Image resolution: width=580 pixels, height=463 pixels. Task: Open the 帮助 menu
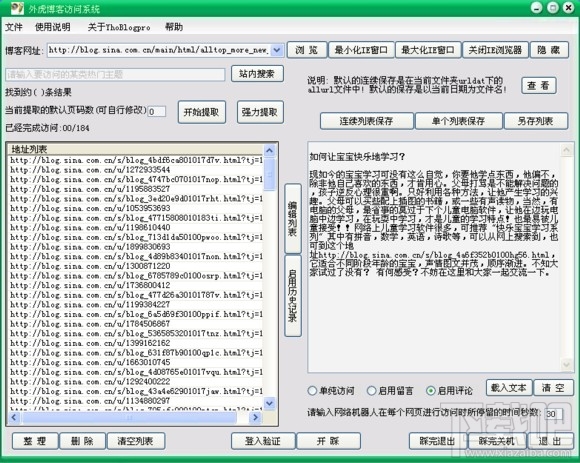click(174, 27)
